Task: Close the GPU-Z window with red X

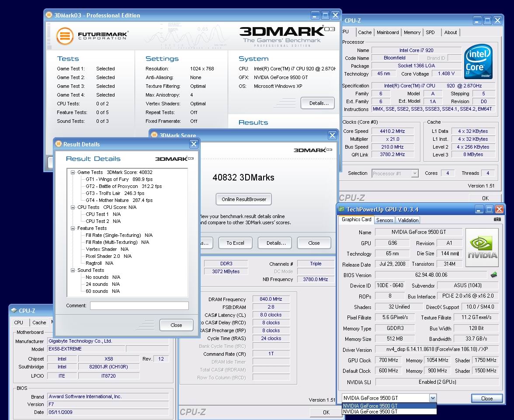Action: tap(499, 209)
